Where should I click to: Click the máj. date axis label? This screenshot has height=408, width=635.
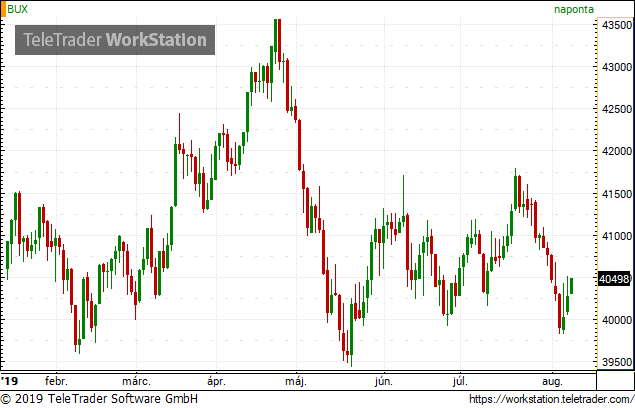[x=296, y=381]
